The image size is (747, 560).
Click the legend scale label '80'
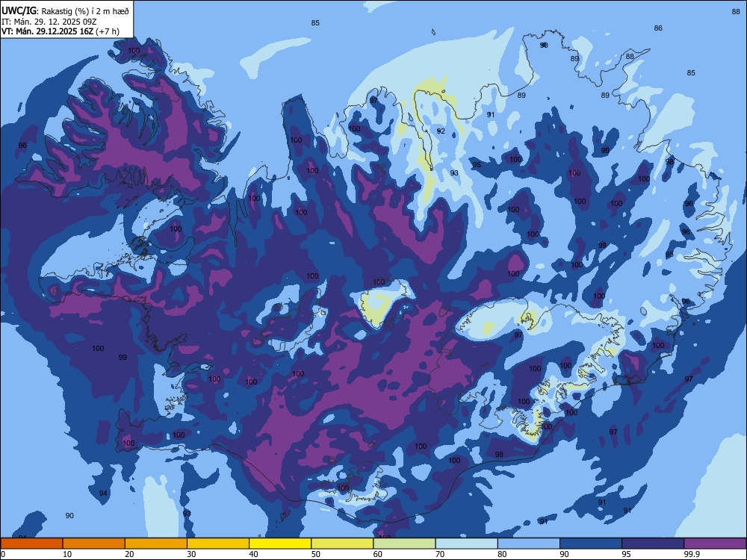pyautogui.click(x=502, y=554)
